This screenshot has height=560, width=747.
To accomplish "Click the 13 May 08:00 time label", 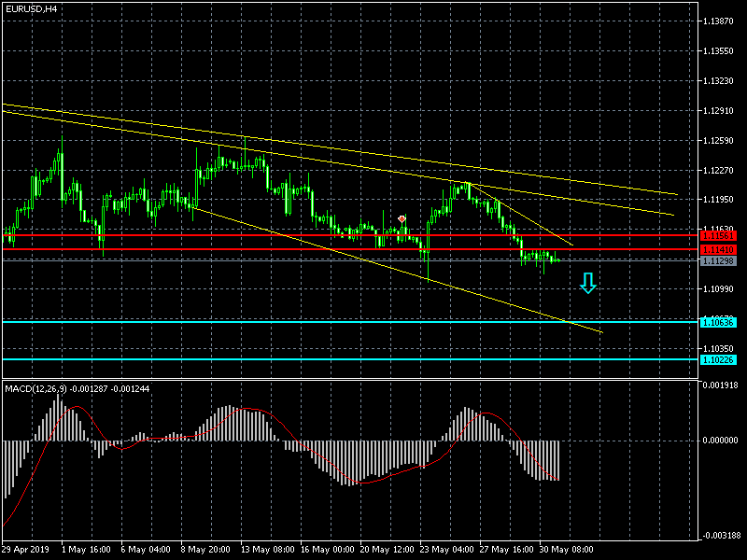I will tap(268, 550).
